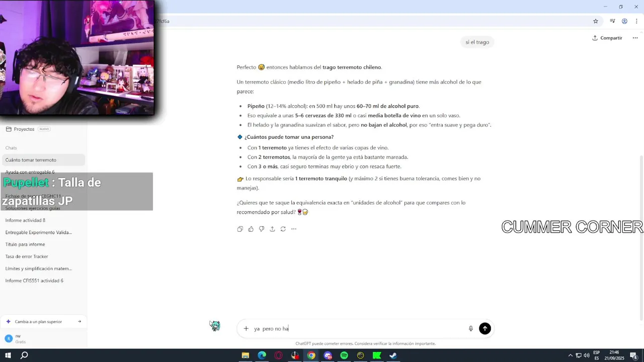Click user message bubble 'si el trago'

[x=477, y=42]
